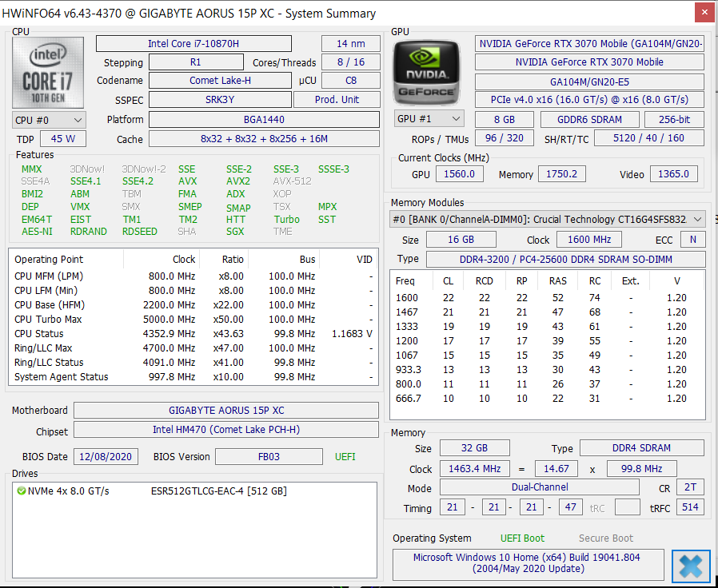The image size is (718, 588).
Task: Click the green UEFI label beside BIOS version
Action: pyautogui.click(x=345, y=457)
